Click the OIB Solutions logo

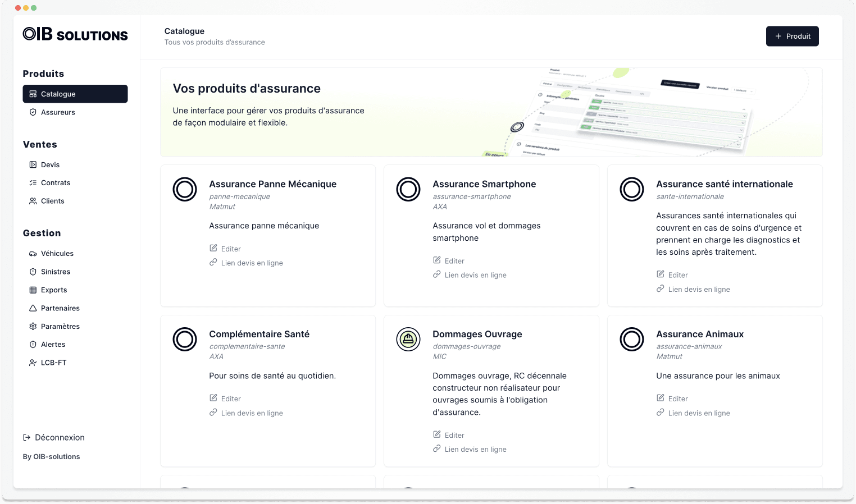[75, 34]
